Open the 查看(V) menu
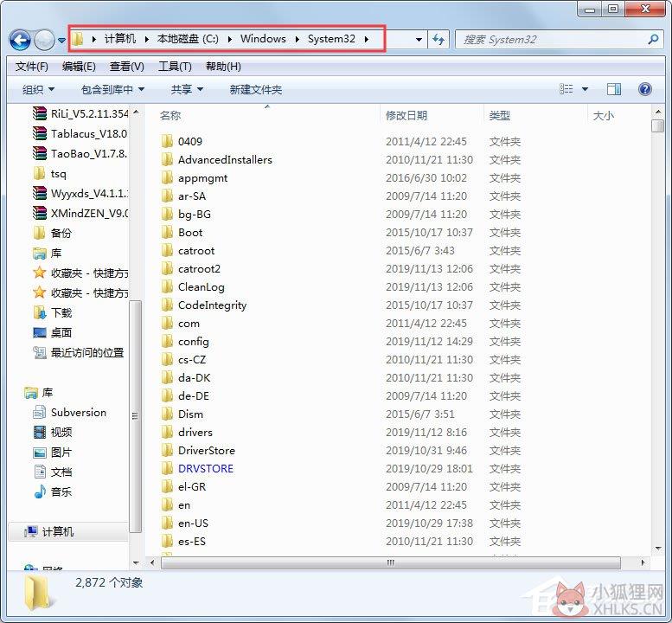This screenshot has height=623, width=672. point(127,67)
